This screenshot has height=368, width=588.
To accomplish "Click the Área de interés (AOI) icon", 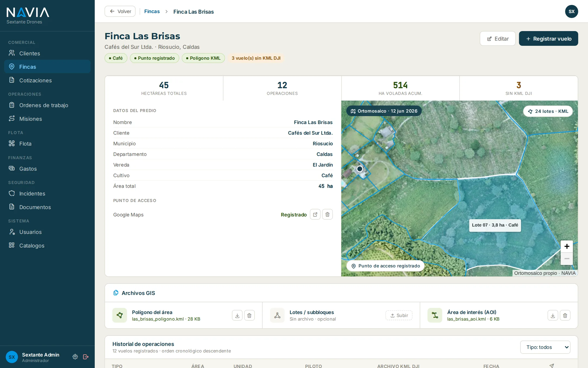I will (x=435, y=315).
